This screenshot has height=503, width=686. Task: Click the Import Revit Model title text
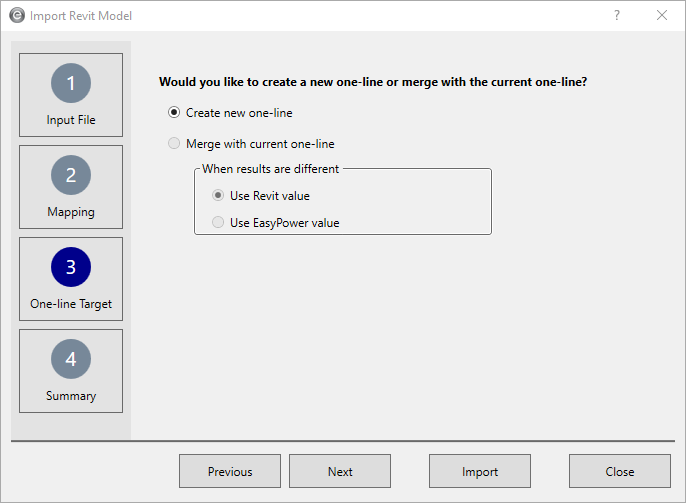pos(81,16)
